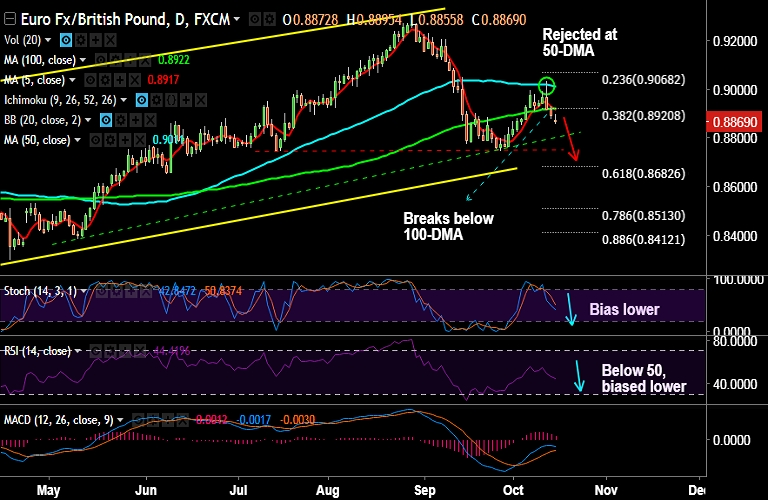Screen dimensions: 768x501
Task: Collapse the chart legend with minus box
Action: (x=9, y=20)
